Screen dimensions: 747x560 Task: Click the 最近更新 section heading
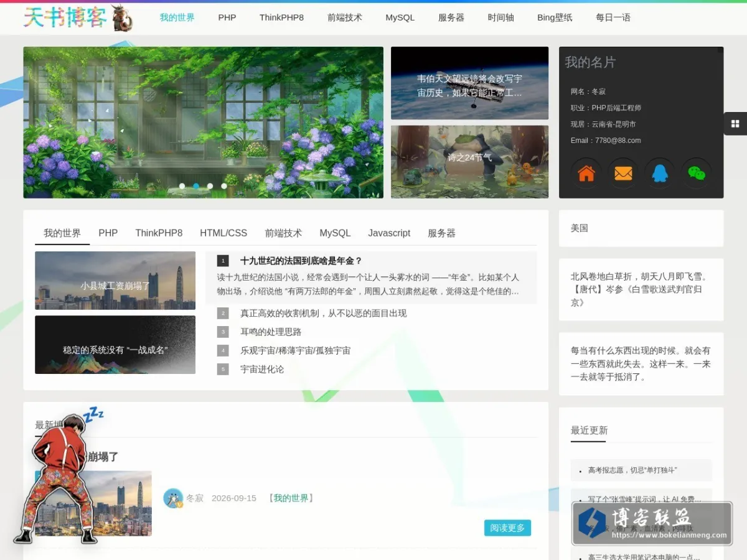pos(589,430)
